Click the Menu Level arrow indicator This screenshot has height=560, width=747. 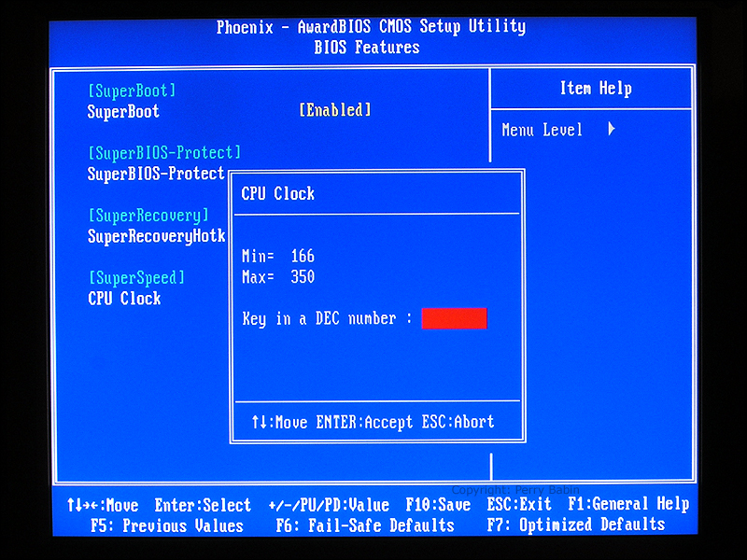[x=612, y=129]
